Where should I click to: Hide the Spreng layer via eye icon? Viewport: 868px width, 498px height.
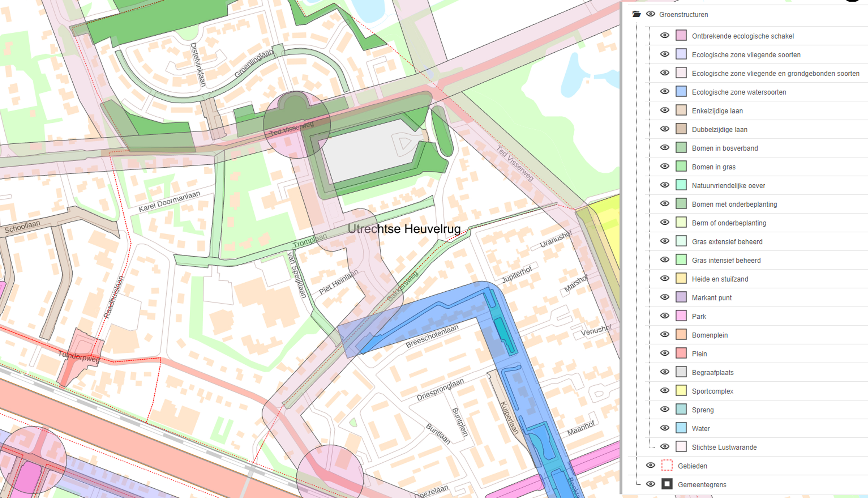(664, 409)
